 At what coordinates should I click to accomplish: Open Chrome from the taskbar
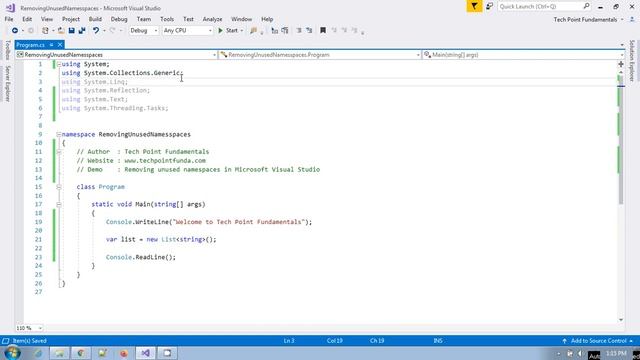pyautogui.click(x=81, y=353)
